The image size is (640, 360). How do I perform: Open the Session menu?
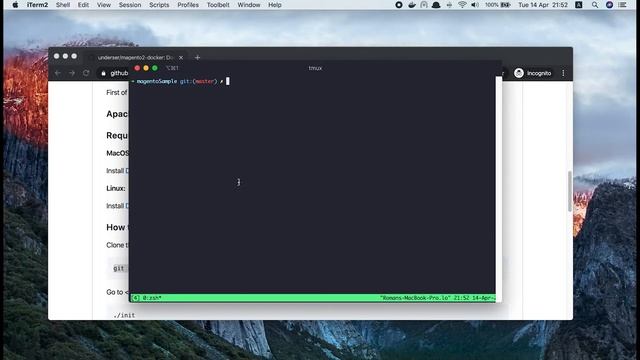tap(130, 5)
